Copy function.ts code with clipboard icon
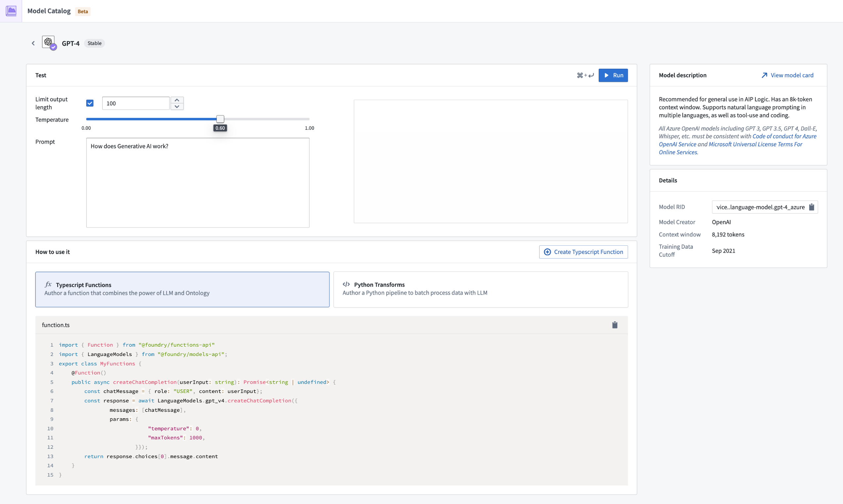Image resolution: width=843 pixels, height=504 pixels. [x=615, y=325]
